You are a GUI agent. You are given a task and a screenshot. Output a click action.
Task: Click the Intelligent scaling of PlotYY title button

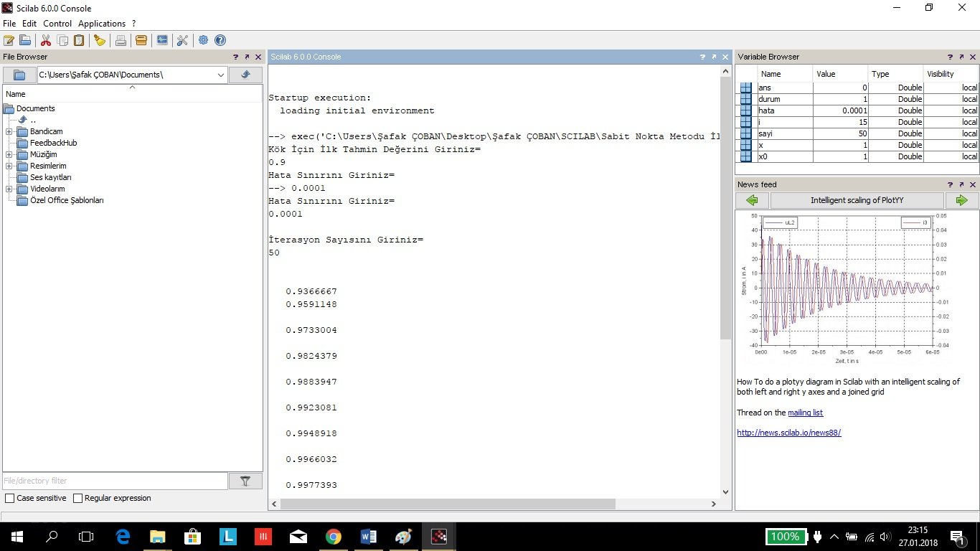point(857,200)
